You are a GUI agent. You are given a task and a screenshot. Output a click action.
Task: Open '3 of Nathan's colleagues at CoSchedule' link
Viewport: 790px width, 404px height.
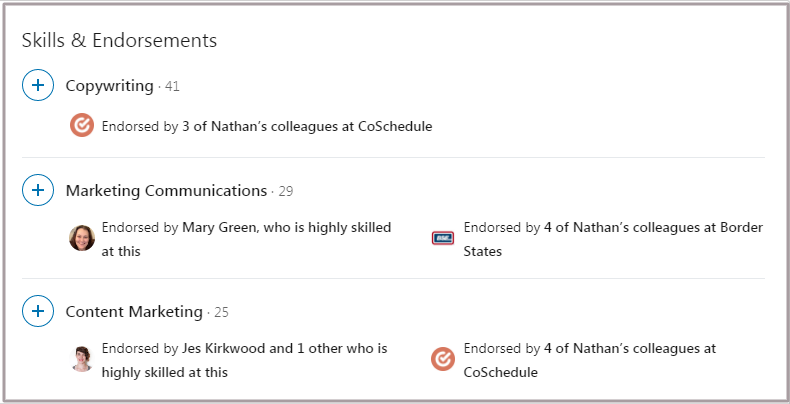pos(307,126)
